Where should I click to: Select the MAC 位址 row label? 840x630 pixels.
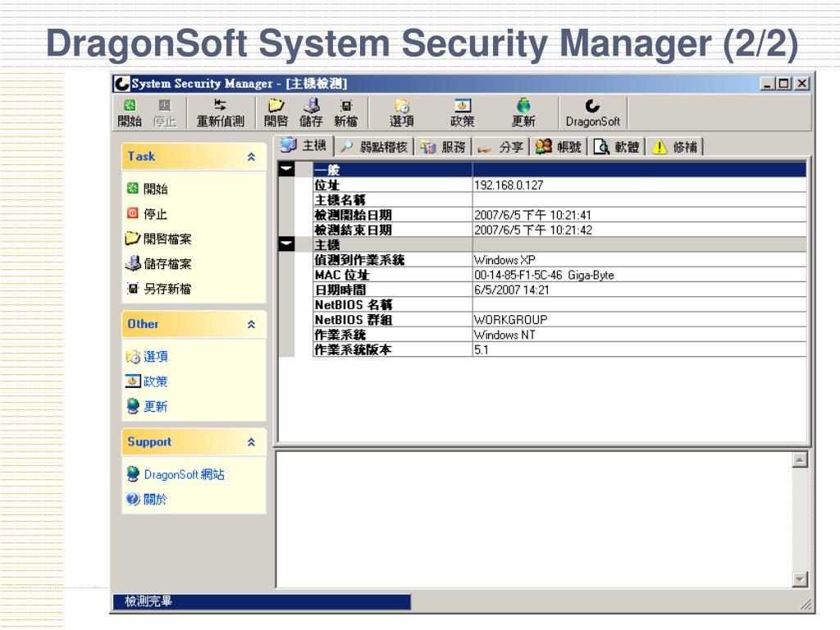click(x=342, y=276)
